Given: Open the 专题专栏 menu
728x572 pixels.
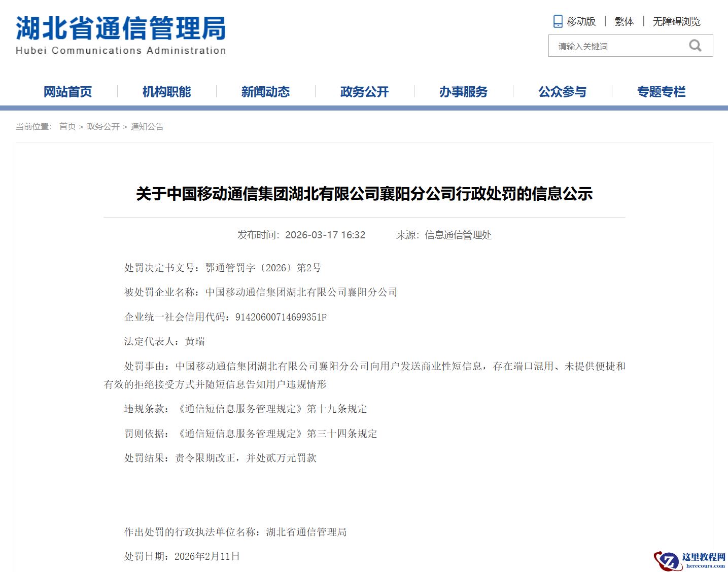Looking at the screenshot, I should point(661,92).
